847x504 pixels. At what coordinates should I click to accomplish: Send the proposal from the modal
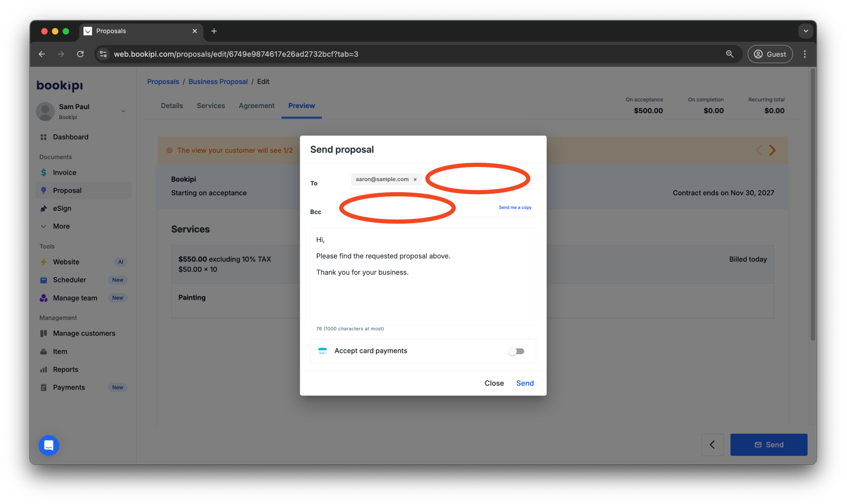[525, 383]
